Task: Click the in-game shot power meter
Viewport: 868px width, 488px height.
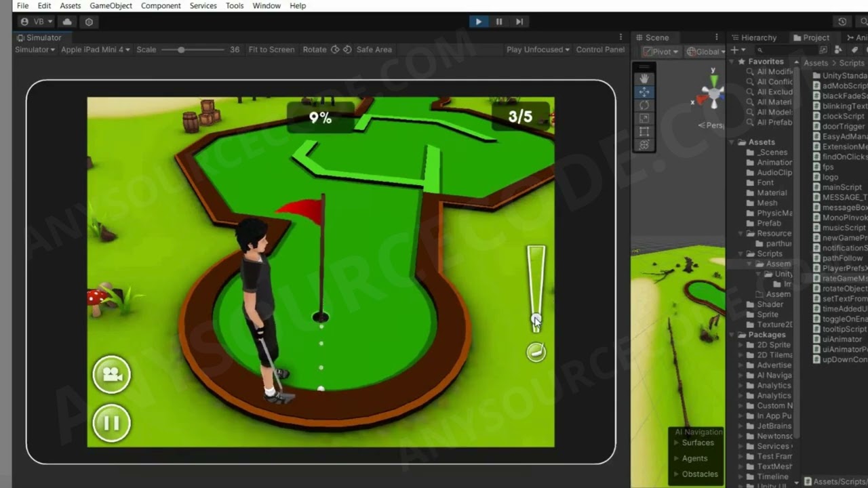Action: pos(536,288)
